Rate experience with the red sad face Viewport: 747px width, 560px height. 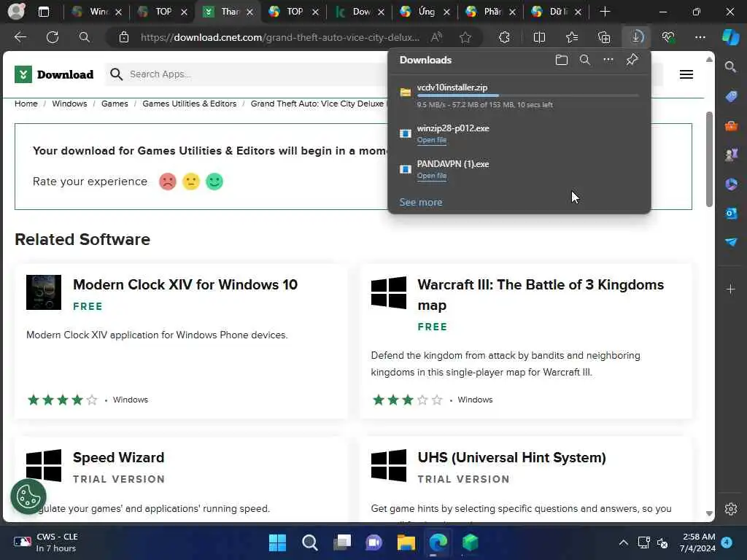pos(168,182)
